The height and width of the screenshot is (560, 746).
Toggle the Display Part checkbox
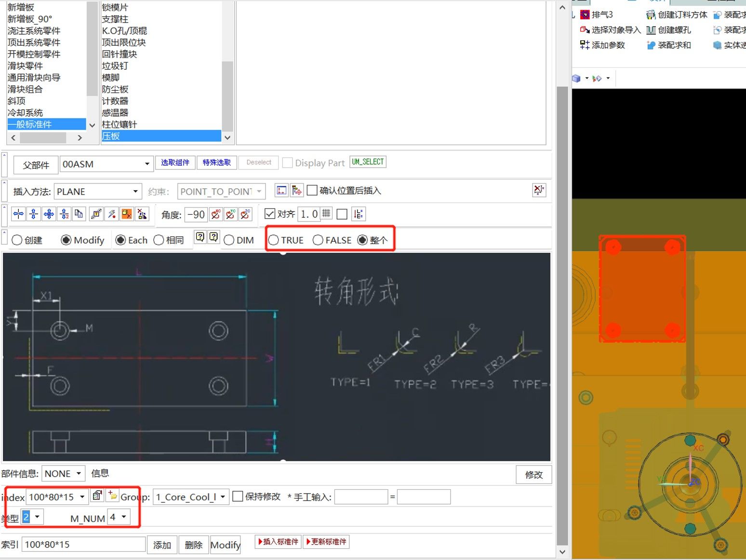288,163
